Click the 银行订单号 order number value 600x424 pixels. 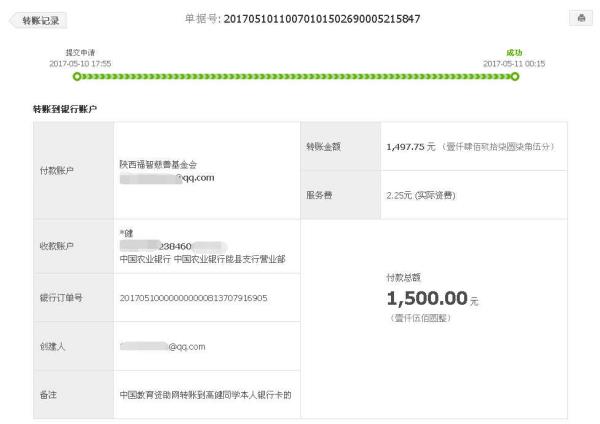point(193,297)
